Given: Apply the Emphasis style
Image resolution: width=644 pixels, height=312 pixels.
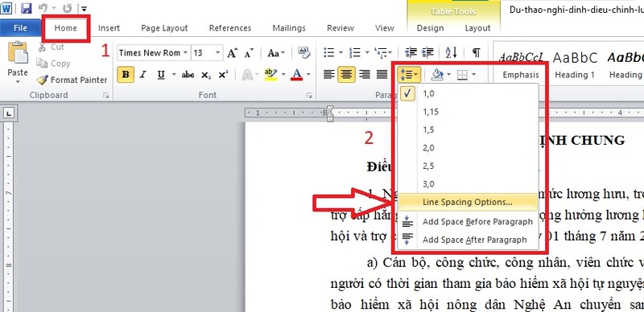Looking at the screenshot, I should [521, 64].
